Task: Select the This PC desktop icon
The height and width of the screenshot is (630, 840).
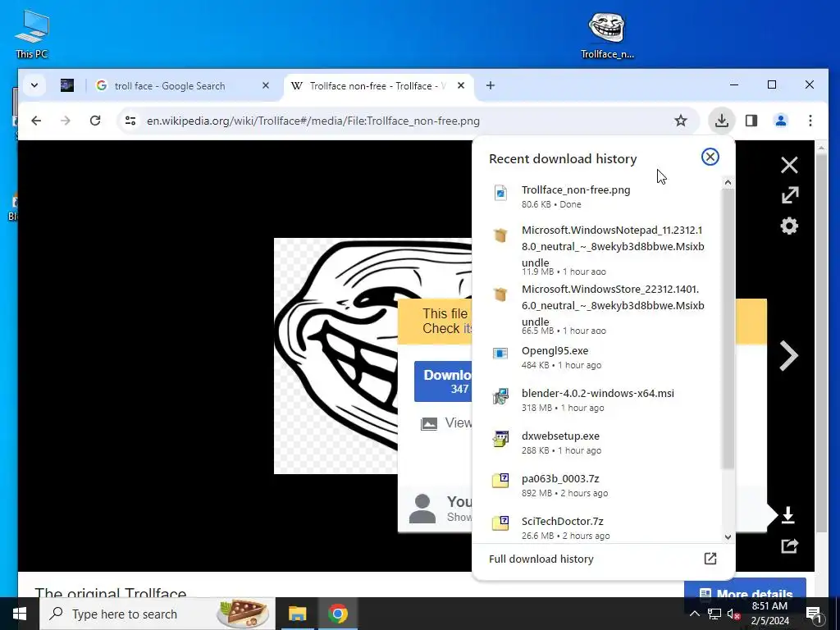Action: pyautogui.click(x=32, y=34)
